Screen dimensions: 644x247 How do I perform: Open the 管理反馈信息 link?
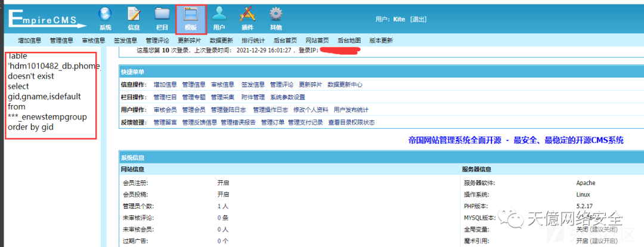[x=200, y=122]
